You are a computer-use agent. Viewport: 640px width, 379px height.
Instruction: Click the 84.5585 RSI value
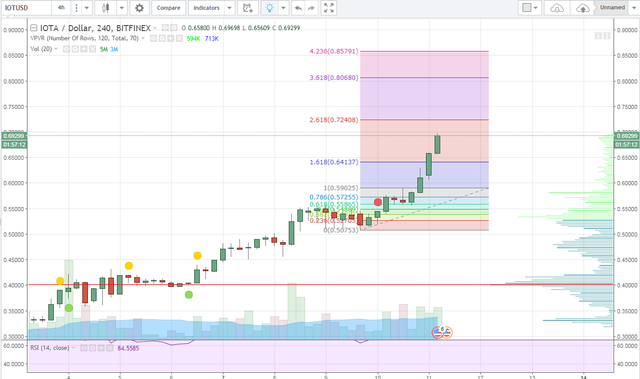click(128, 348)
